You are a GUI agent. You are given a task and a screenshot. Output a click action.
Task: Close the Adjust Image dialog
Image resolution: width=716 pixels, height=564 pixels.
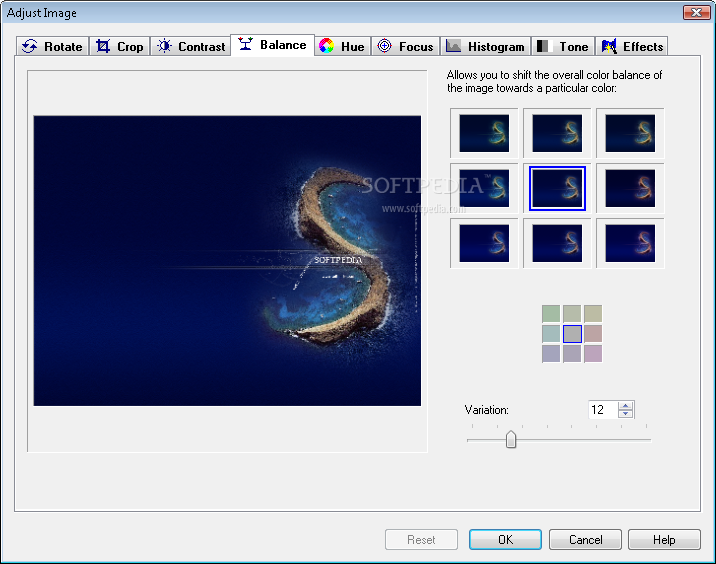pos(696,13)
